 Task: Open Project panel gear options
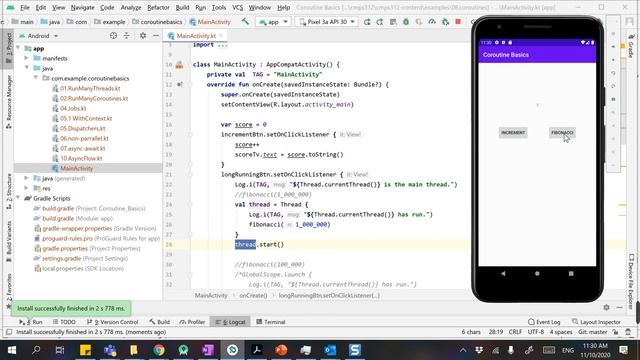(143, 36)
